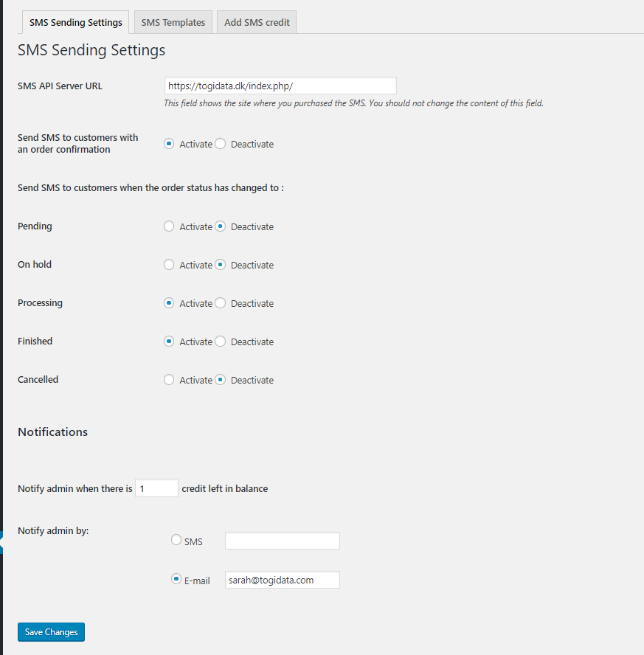This screenshot has width=644, height=655.
Task: Activate SMS for On hold status
Action: coord(169,265)
